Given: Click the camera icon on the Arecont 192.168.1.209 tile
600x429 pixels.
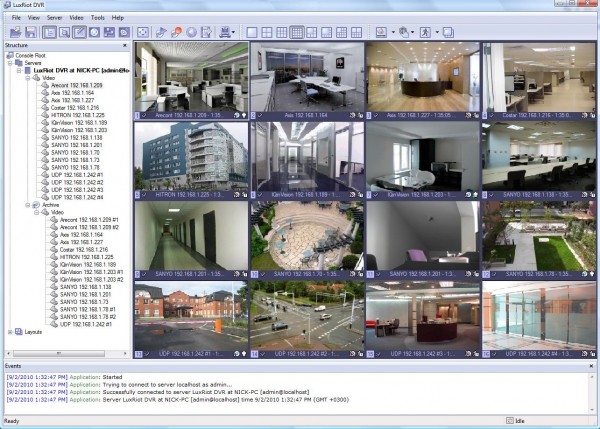Looking at the screenshot, I should pos(238,116).
